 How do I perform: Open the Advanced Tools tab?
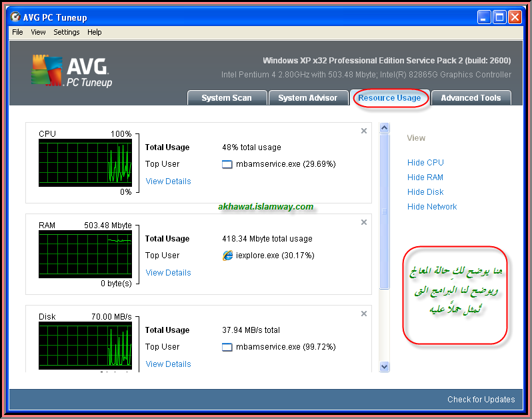(471, 98)
